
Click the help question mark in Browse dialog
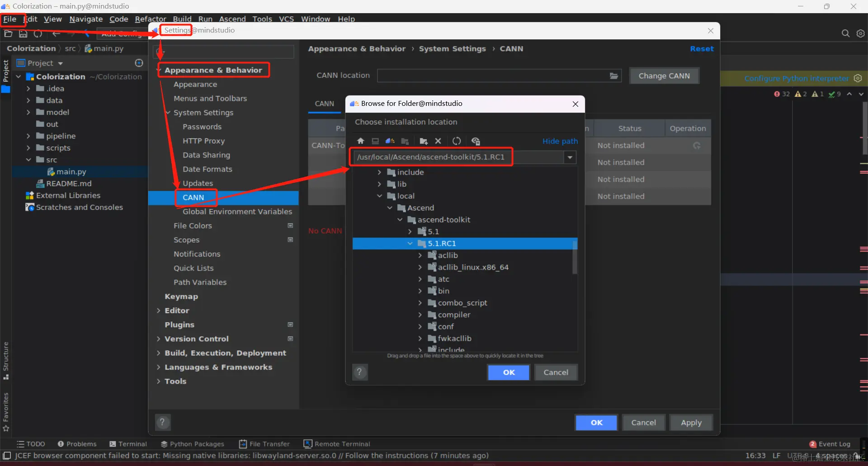359,372
